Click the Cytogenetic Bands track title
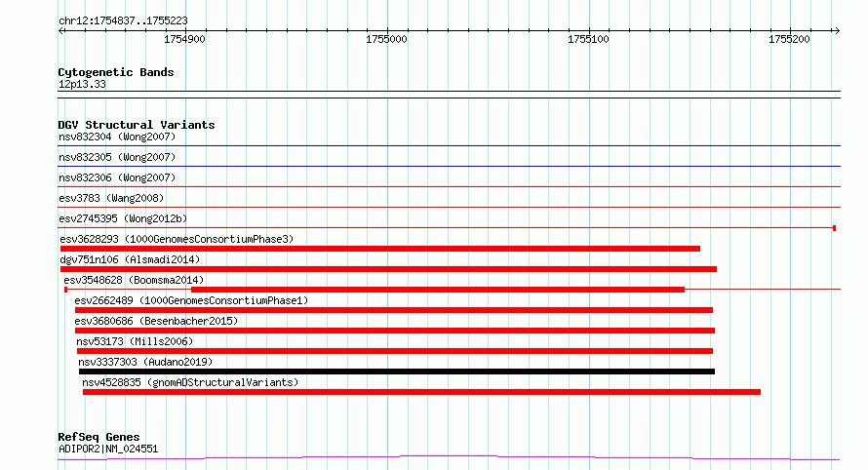 116,72
